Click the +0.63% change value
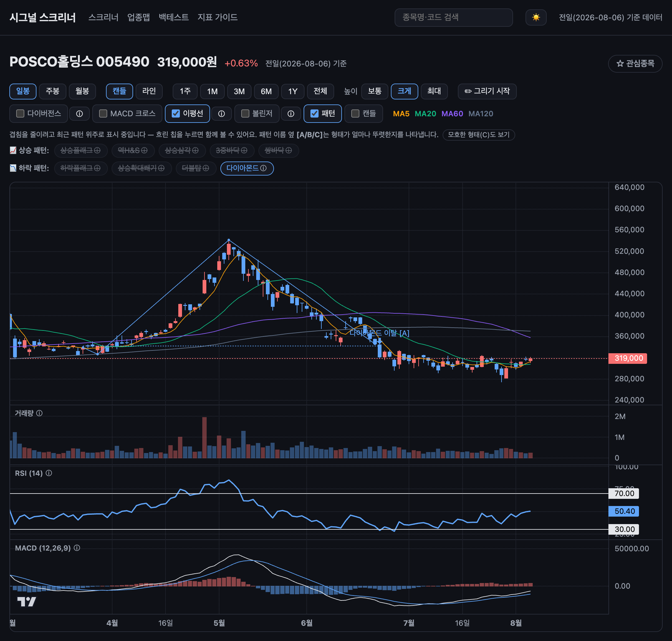The width and height of the screenshot is (672, 641). [241, 63]
